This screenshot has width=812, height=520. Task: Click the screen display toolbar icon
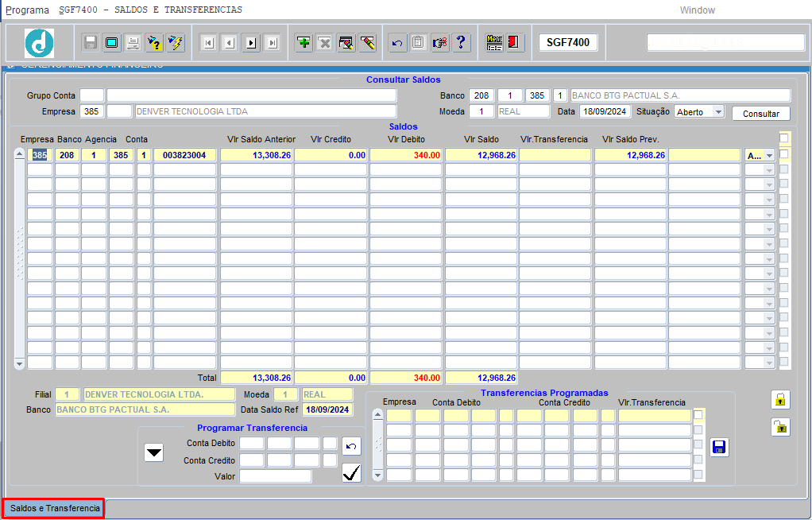(112, 42)
